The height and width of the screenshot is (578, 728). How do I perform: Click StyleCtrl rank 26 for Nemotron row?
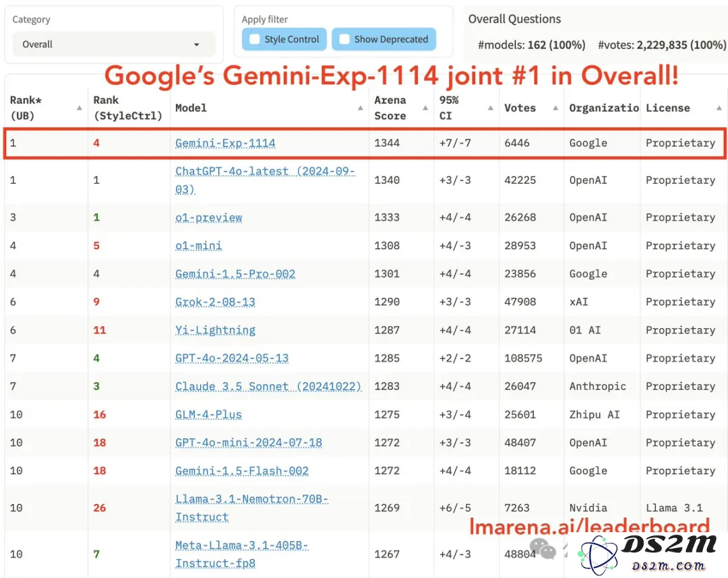99,508
